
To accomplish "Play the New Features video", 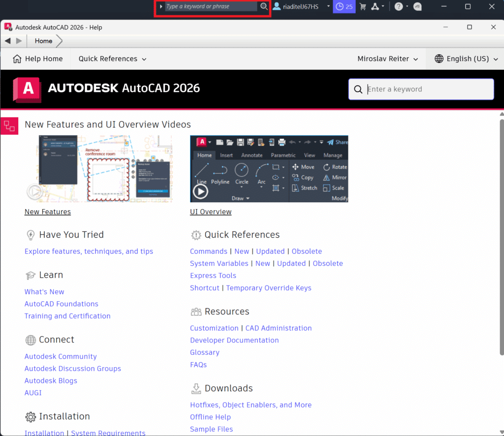I will coord(35,192).
